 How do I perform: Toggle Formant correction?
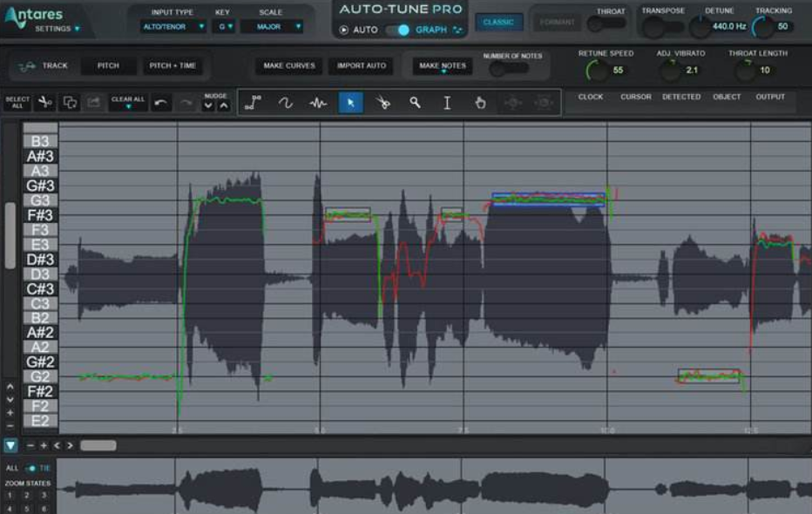558,23
